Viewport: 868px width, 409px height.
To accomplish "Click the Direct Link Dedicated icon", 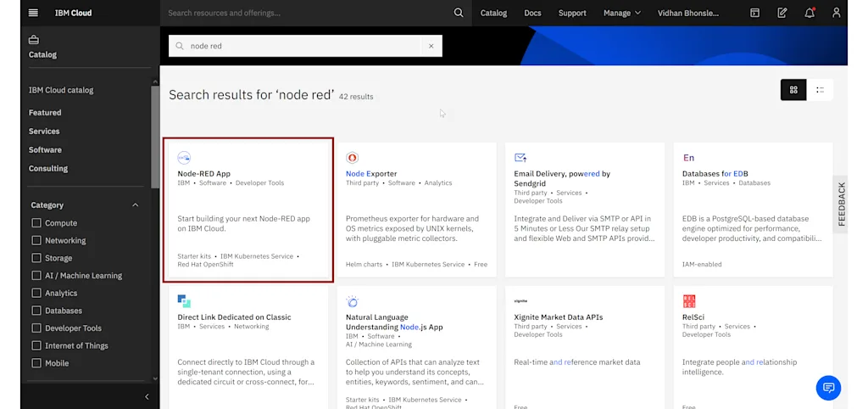I will click(x=184, y=301).
